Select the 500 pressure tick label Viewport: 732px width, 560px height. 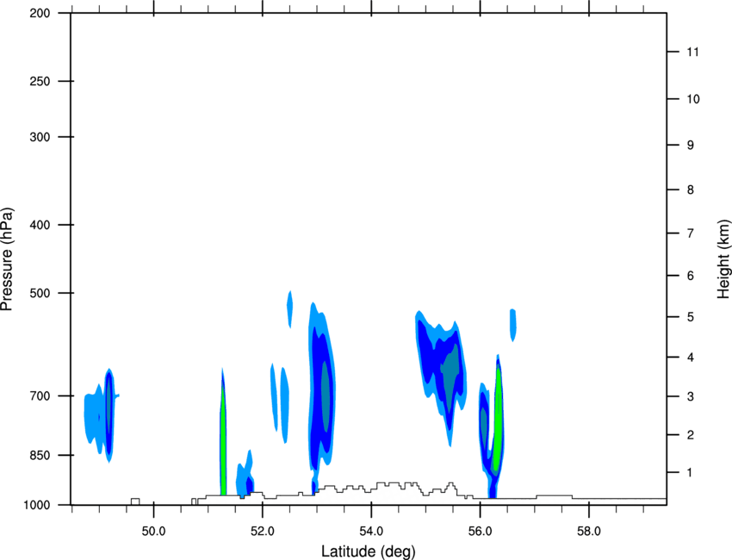click(40, 293)
